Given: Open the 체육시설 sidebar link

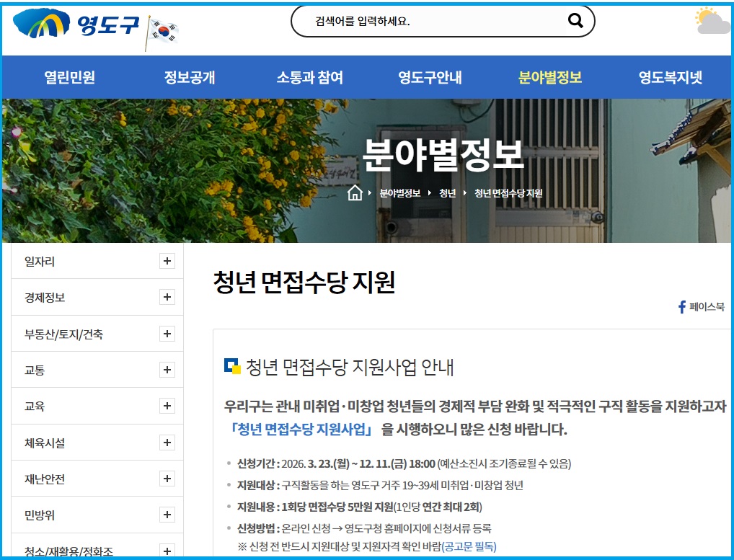Looking at the screenshot, I should [45, 443].
